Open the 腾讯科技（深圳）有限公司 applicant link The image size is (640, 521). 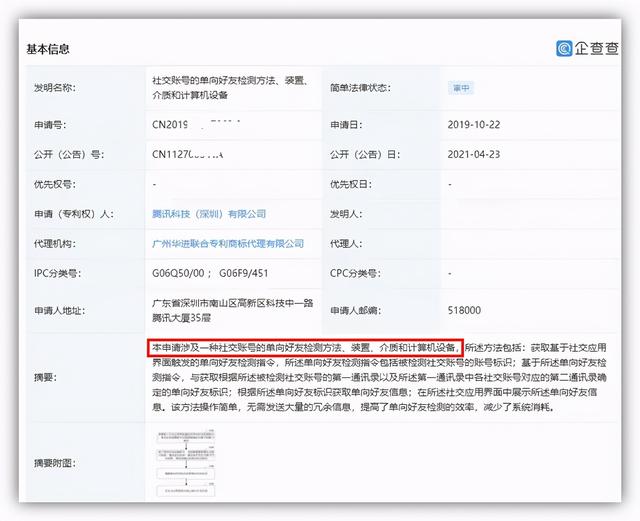point(209,213)
